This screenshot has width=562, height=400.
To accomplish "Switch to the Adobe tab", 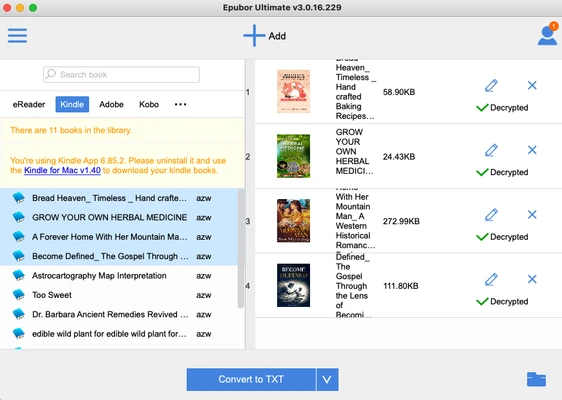I will (111, 104).
